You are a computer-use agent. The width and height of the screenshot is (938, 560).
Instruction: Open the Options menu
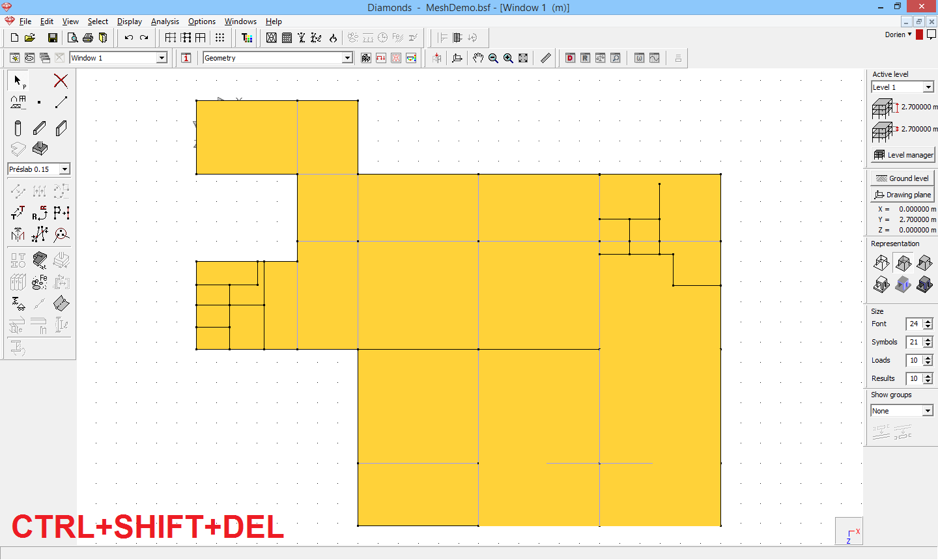click(x=202, y=21)
